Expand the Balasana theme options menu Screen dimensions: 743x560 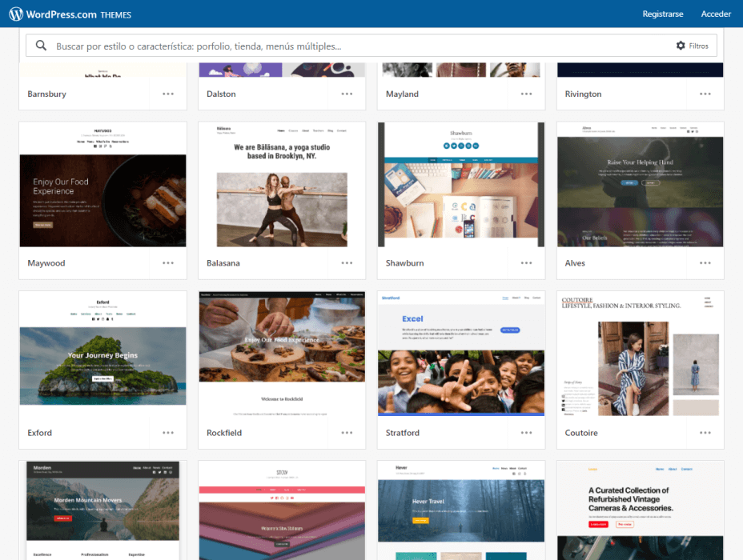347,263
